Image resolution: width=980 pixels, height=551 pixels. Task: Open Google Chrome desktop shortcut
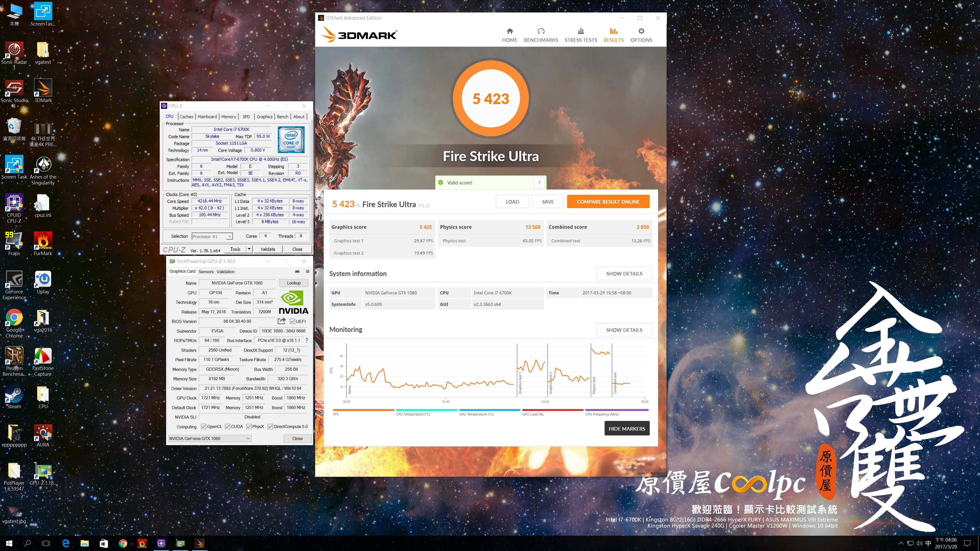click(x=14, y=323)
